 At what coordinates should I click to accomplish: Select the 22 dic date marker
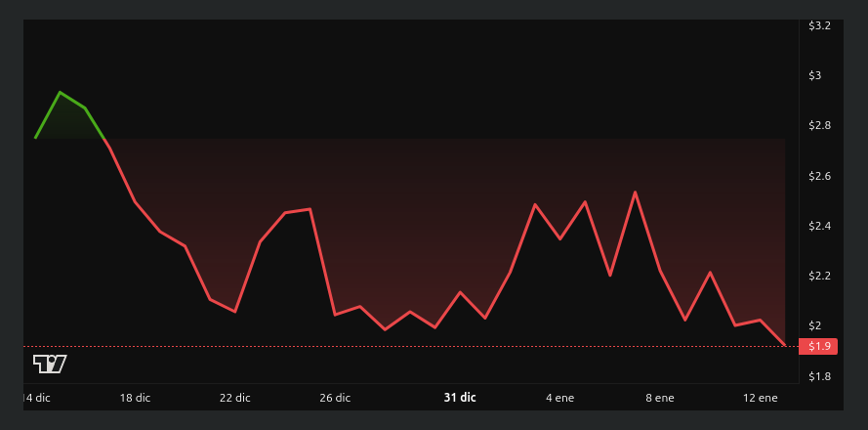click(234, 398)
